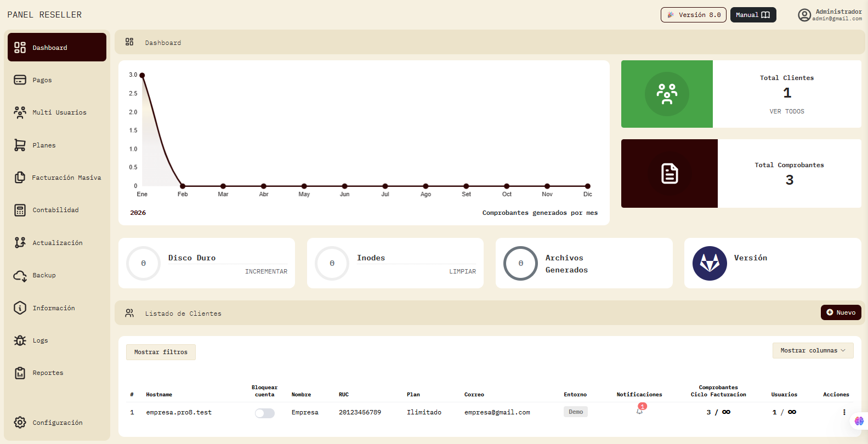The height and width of the screenshot is (444, 868).
Task: Click the Versión GitLab fox icon
Action: (710, 264)
